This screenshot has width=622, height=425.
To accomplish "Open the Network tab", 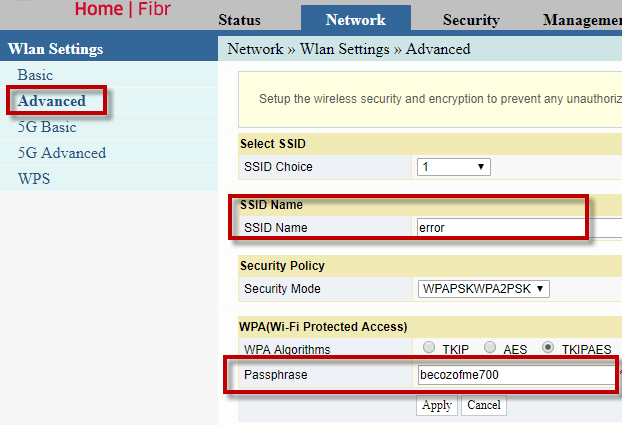I will (356, 18).
